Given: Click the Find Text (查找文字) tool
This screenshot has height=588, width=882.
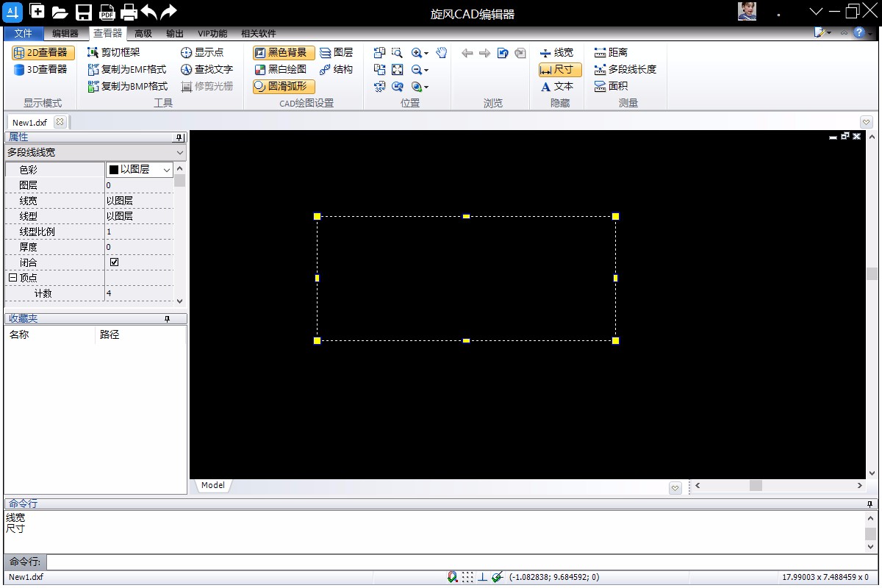Looking at the screenshot, I should click(x=207, y=70).
